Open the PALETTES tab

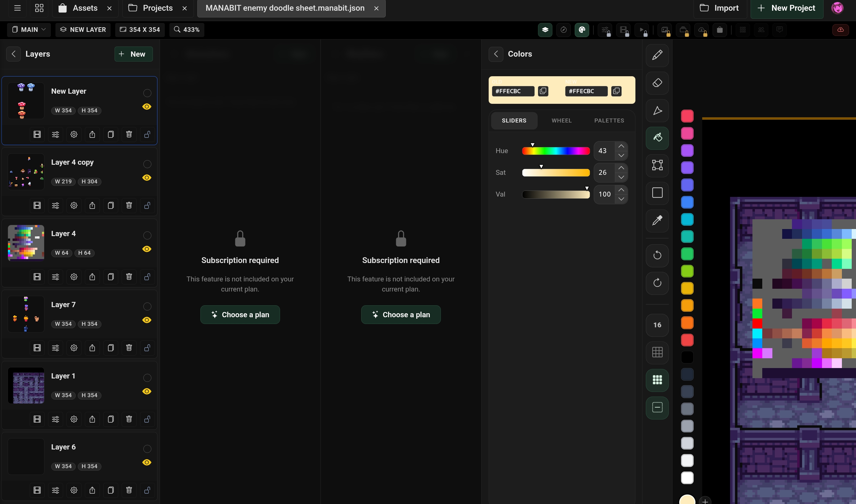tap(609, 121)
